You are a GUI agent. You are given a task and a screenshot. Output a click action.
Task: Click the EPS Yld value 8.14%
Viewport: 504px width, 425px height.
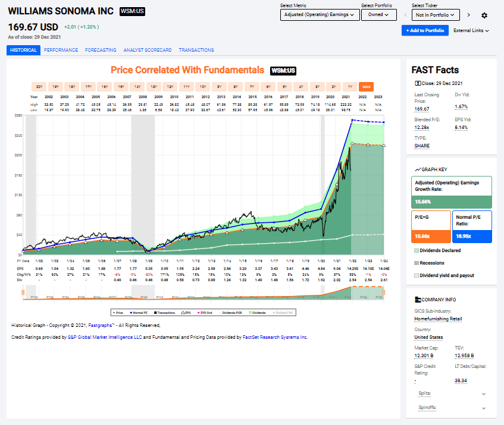click(461, 127)
